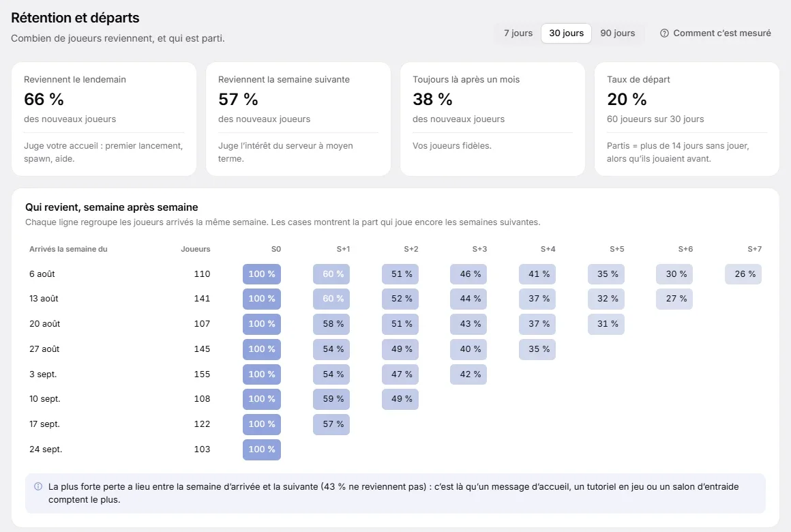Screen dimensions: 791x532
Task: Select the 20 août cohort row label
Action: tap(44, 324)
